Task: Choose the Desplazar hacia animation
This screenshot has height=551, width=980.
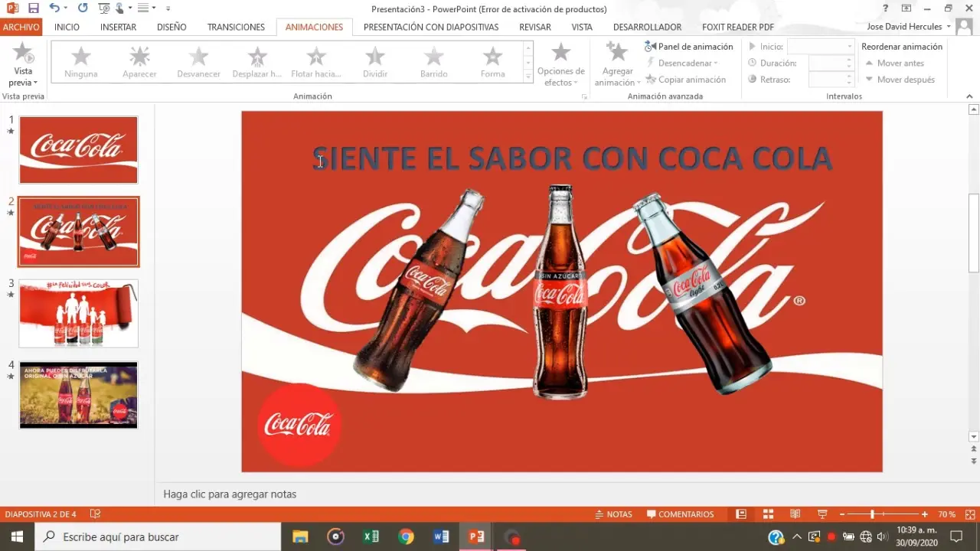Action: (x=257, y=62)
